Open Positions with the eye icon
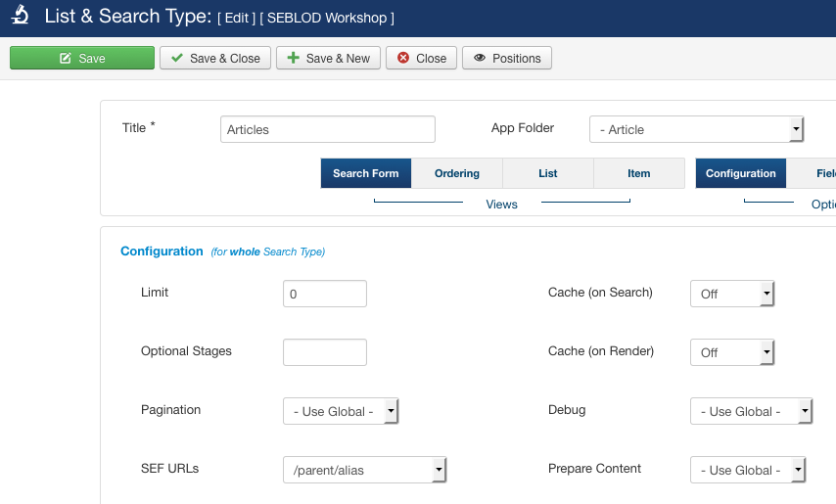 (507, 58)
